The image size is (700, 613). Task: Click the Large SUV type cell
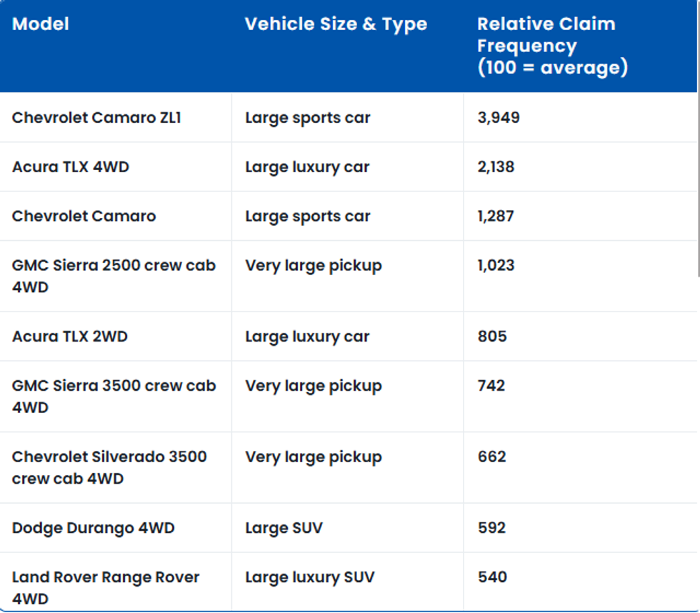pyautogui.click(x=284, y=529)
